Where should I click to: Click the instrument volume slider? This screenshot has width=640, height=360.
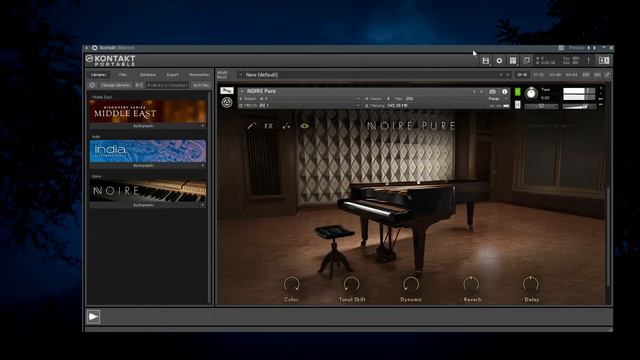tap(578, 107)
